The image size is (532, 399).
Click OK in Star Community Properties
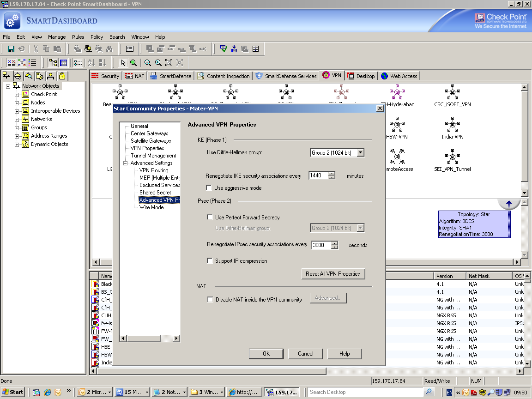click(266, 354)
